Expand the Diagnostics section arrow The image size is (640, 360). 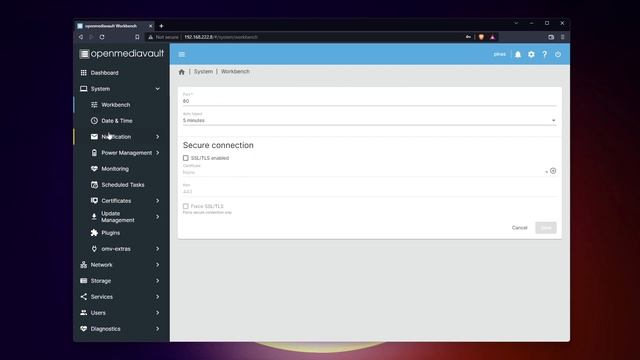[158, 329]
